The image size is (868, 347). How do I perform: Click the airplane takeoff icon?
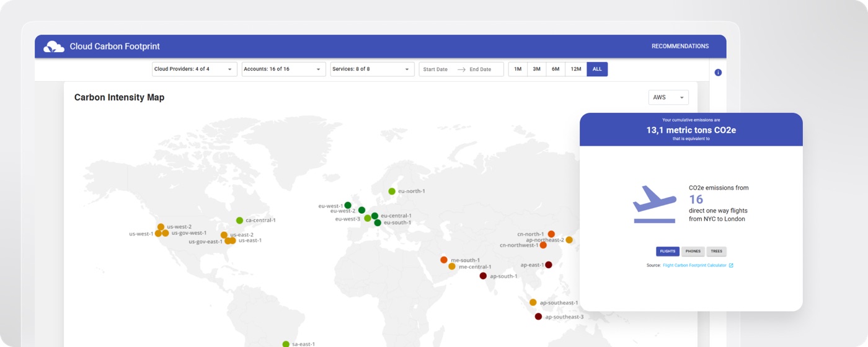coord(654,204)
